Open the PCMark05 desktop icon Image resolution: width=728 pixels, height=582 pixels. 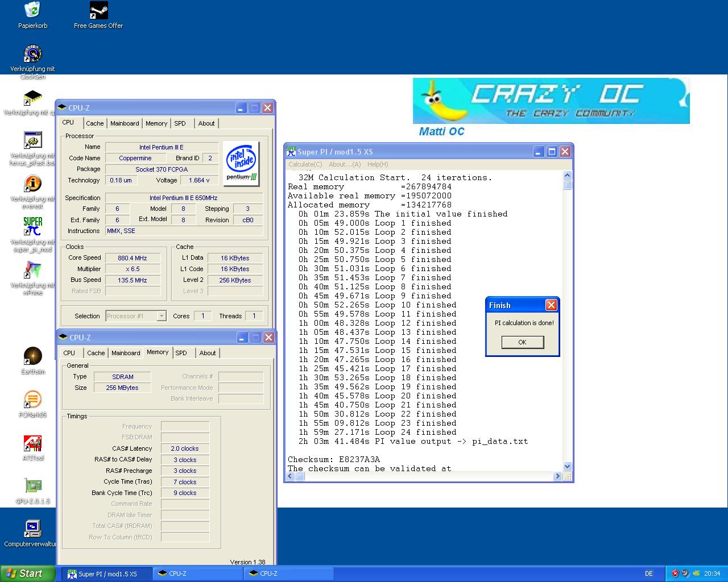(x=32, y=400)
